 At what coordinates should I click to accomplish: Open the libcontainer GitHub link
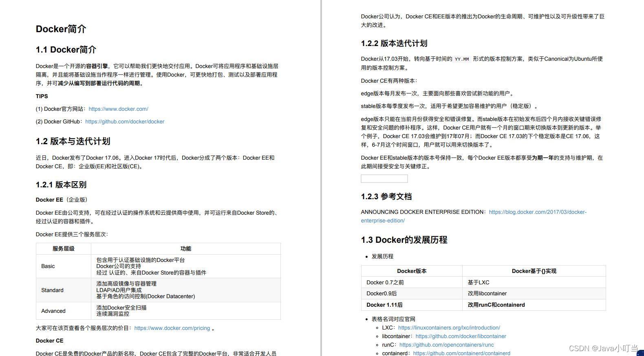tap(461, 336)
